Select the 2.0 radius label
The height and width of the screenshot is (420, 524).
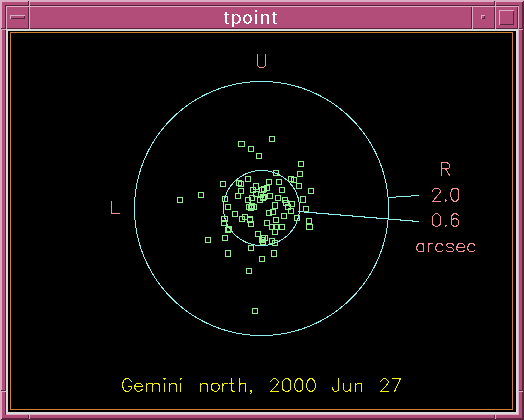[x=445, y=195]
